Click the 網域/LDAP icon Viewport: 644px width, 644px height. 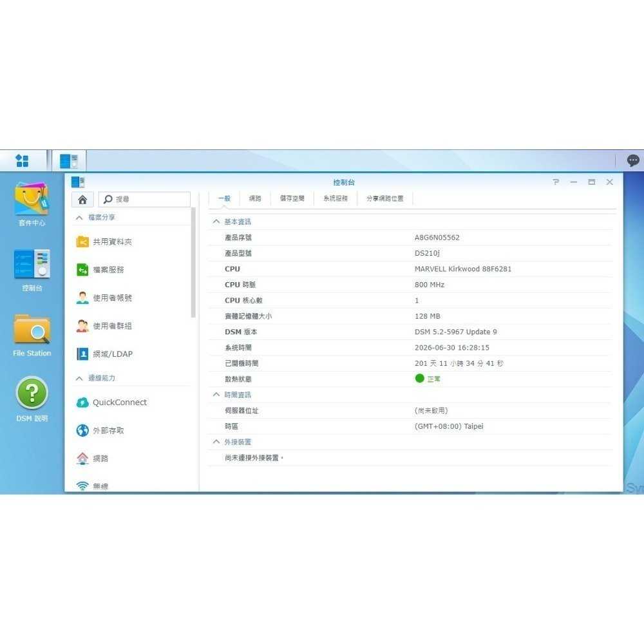coord(82,354)
